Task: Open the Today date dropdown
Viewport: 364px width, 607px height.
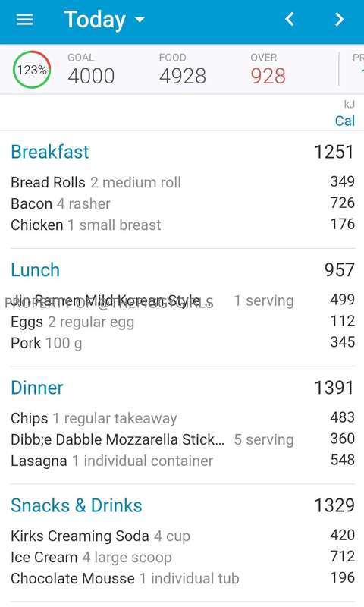Action: 105,20
